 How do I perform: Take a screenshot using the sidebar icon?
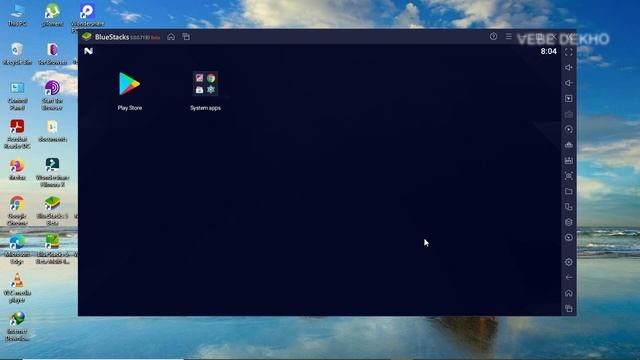coord(569,176)
